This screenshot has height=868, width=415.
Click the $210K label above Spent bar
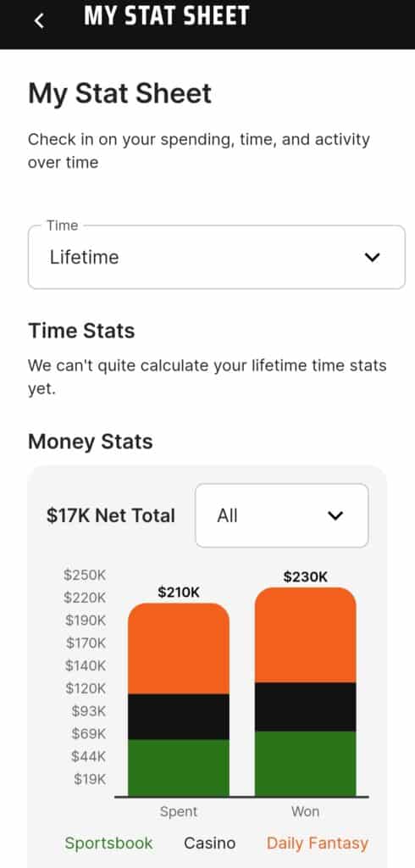pyautogui.click(x=179, y=593)
